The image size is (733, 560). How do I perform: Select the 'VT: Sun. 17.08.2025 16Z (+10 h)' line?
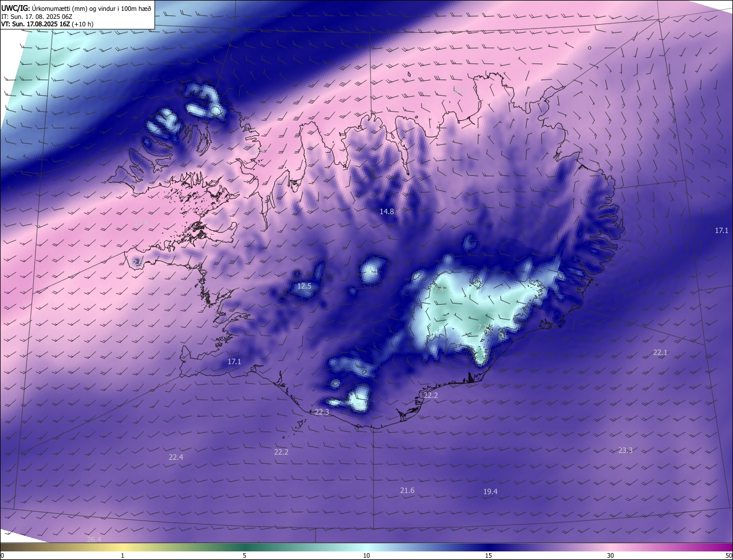(x=47, y=24)
